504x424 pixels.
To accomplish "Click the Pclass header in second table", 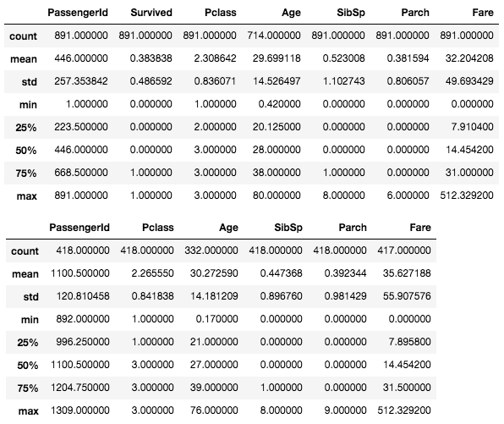I will click(158, 228).
